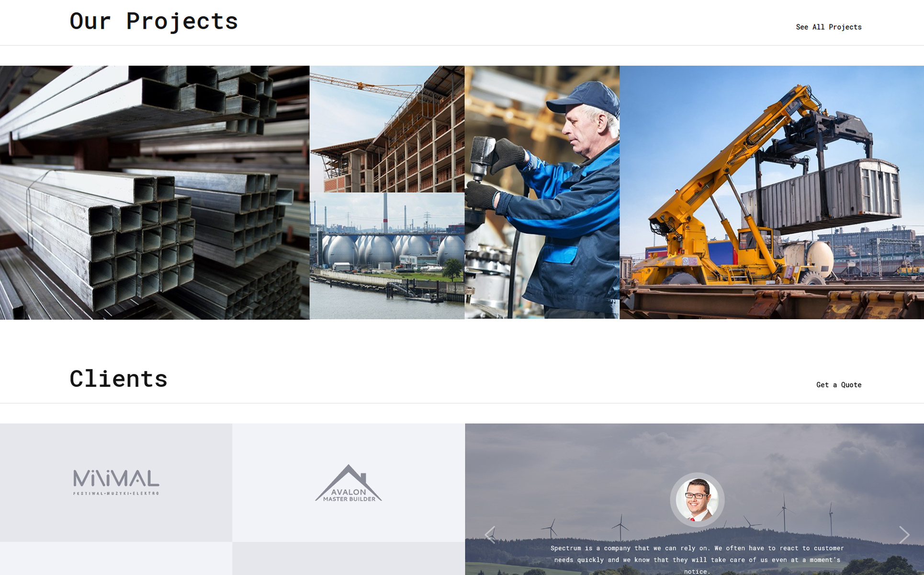
Task: Open See All Projects link
Action: pyautogui.click(x=828, y=27)
